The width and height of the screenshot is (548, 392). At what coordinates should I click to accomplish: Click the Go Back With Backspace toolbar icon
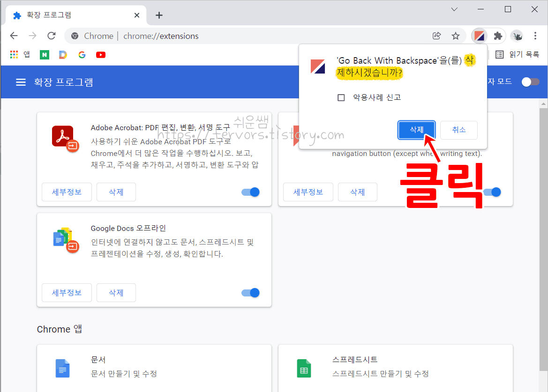pos(479,36)
